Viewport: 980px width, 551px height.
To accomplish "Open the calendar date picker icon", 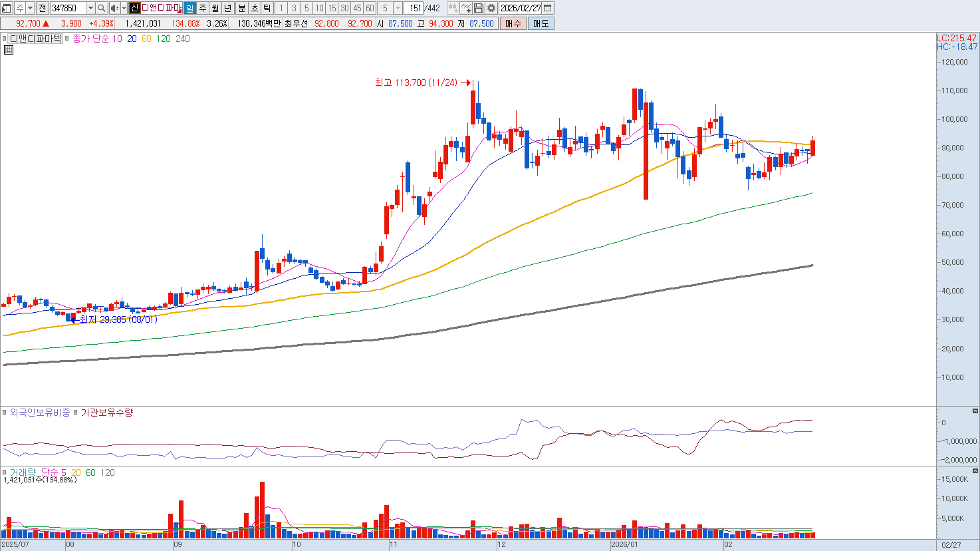I will coord(548,8).
